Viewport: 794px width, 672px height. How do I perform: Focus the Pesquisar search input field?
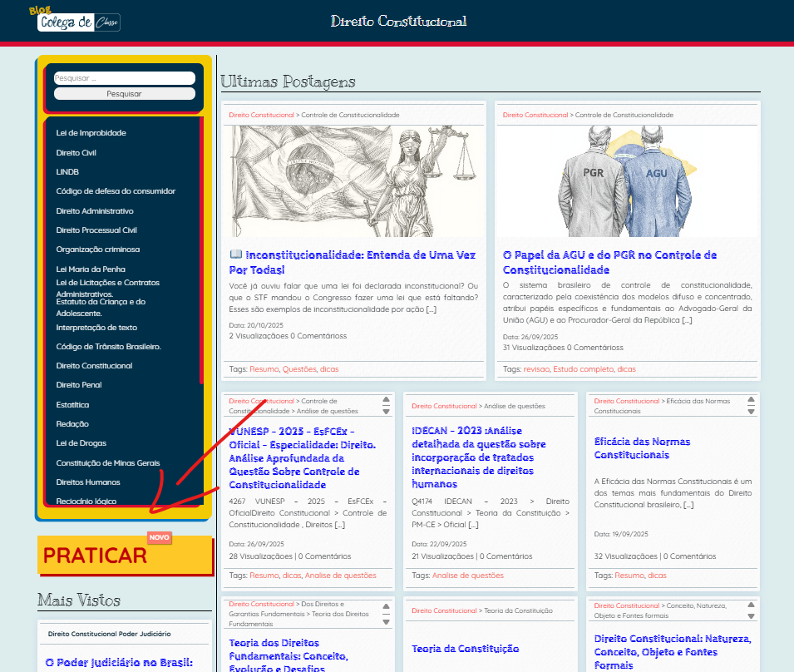pyautogui.click(x=124, y=78)
